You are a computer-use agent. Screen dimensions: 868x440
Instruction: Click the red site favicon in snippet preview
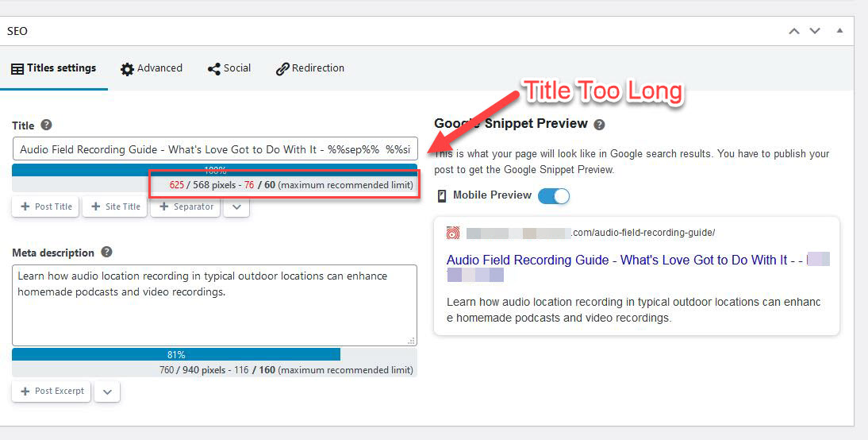(x=453, y=233)
